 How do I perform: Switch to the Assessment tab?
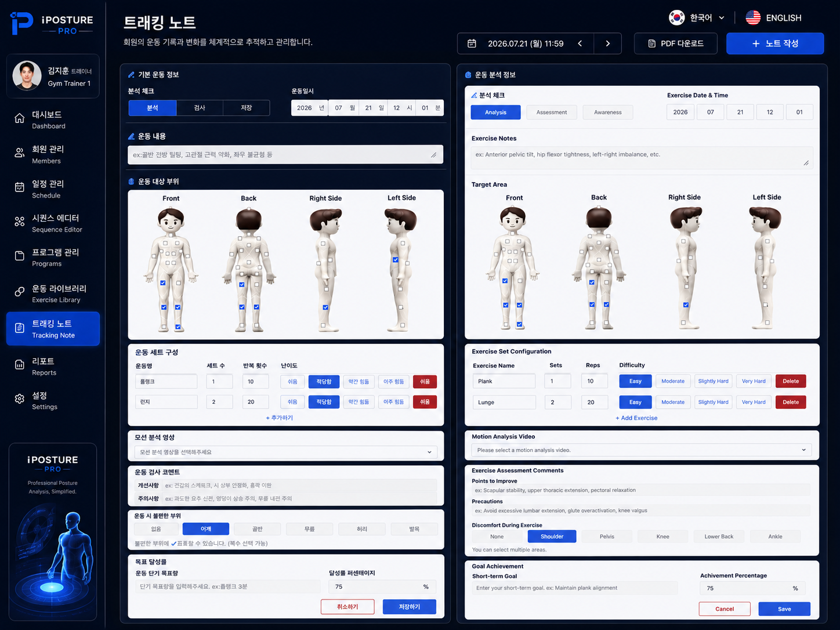pos(551,113)
